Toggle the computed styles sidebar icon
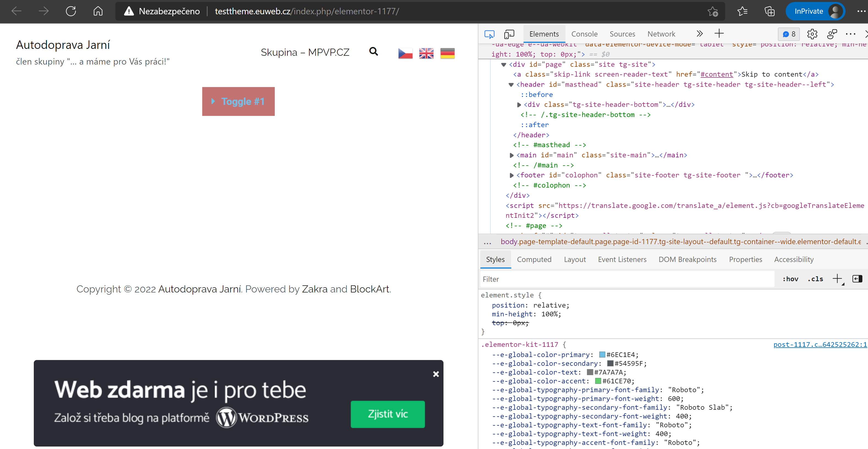The width and height of the screenshot is (868, 449). (857, 279)
